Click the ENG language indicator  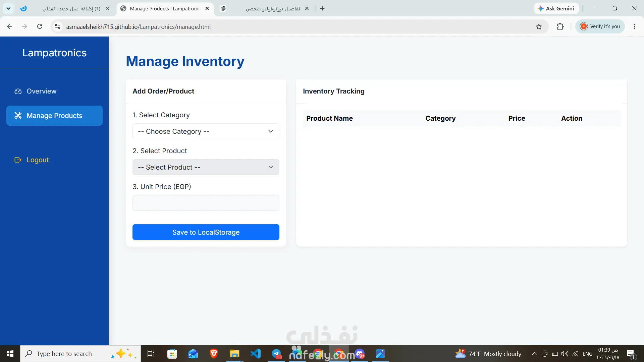tap(587, 354)
